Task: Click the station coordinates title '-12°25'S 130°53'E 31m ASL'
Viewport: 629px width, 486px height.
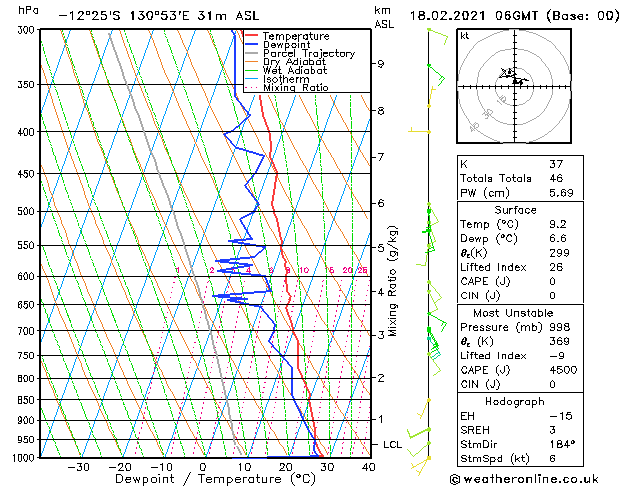Action: 159,16
